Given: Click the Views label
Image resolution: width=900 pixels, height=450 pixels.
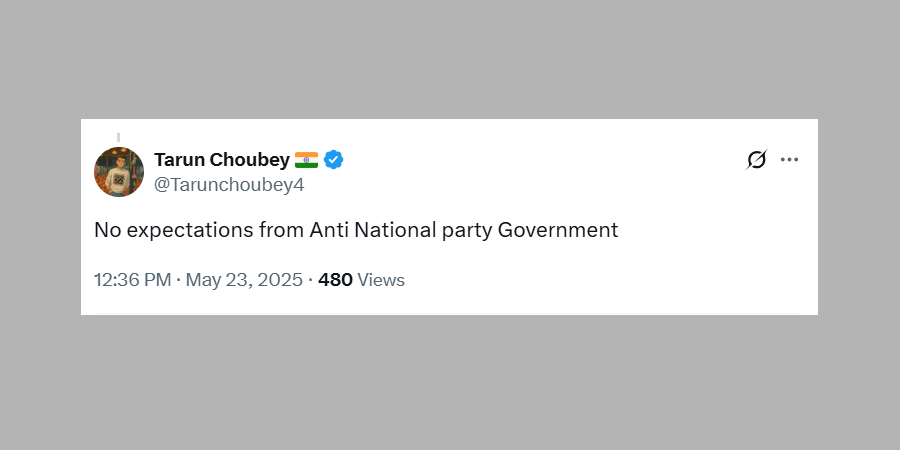Looking at the screenshot, I should click(381, 280).
